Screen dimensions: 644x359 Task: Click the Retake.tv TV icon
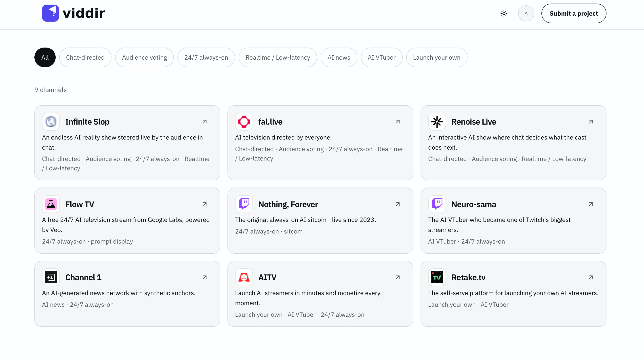click(437, 277)
